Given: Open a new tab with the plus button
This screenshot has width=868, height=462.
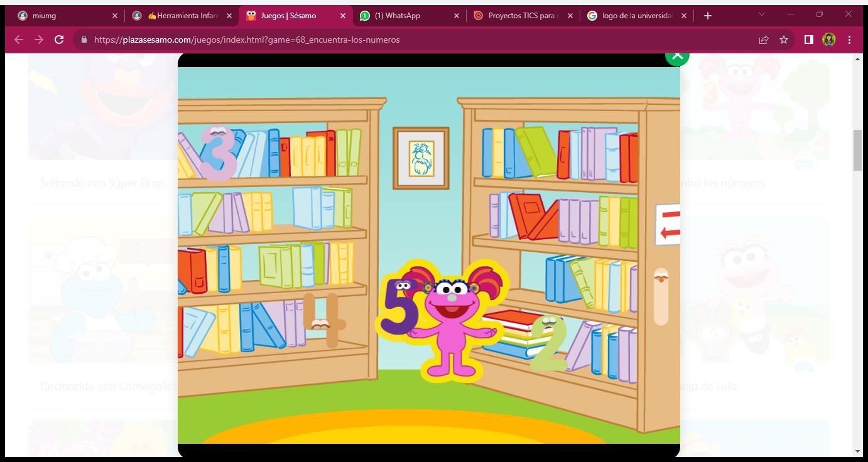Looking at the screenshot, I should click(x=708, y=16).
